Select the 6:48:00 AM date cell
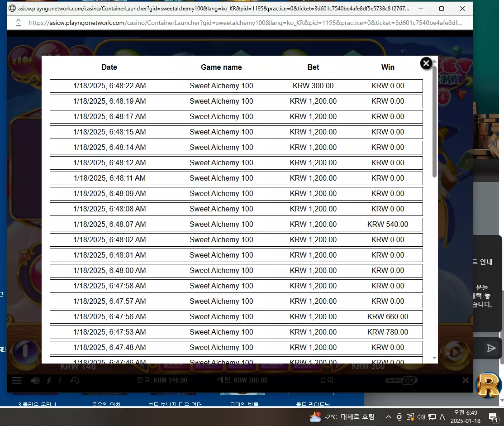504x426 pixels. [109, 271]
